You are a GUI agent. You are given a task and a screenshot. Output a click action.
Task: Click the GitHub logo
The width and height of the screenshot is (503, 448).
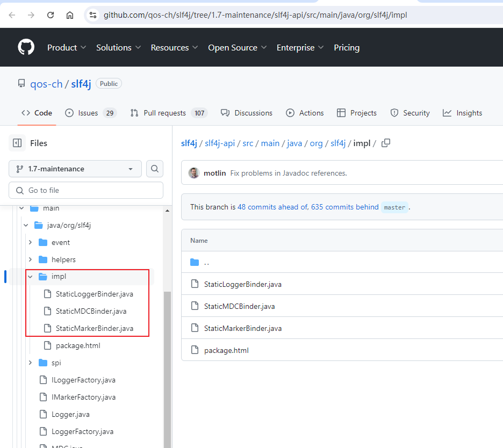[x=26, y=47]
